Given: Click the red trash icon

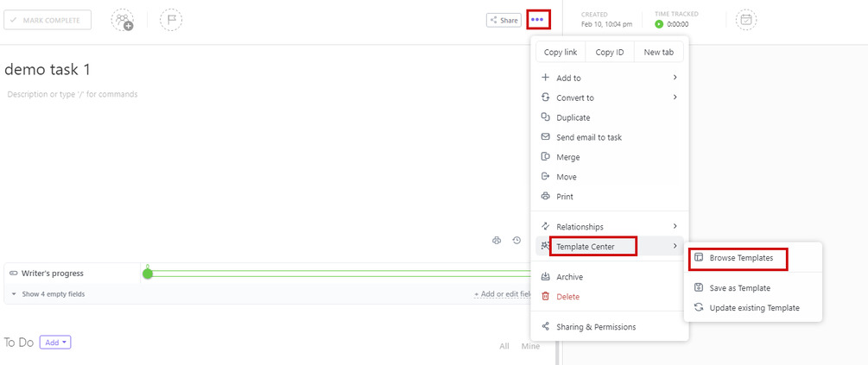Looking at the screenshot, I should (x=545, y=297).
